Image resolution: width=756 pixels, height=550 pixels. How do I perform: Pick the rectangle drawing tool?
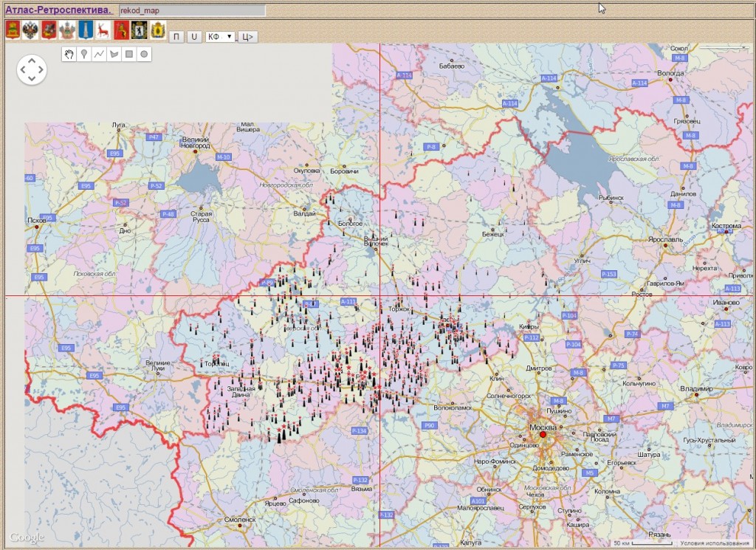pyautogui.click(x=128, y=54)
